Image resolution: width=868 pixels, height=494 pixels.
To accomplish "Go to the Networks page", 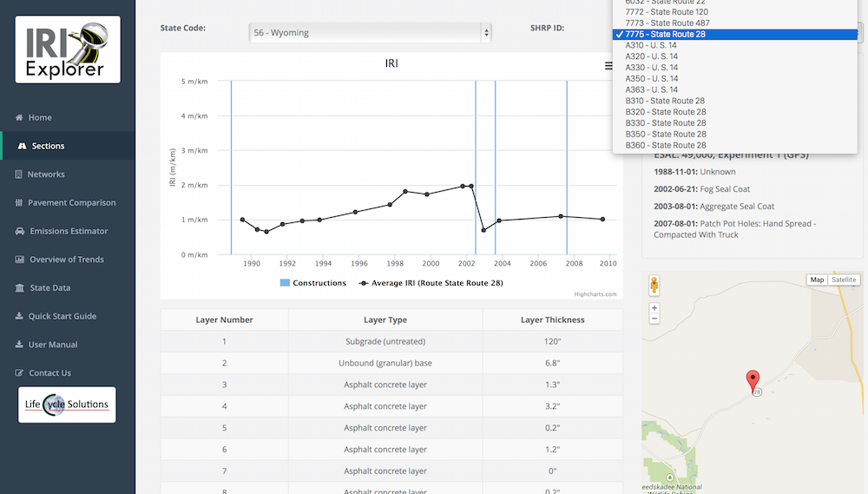I will tap(46, 175).
